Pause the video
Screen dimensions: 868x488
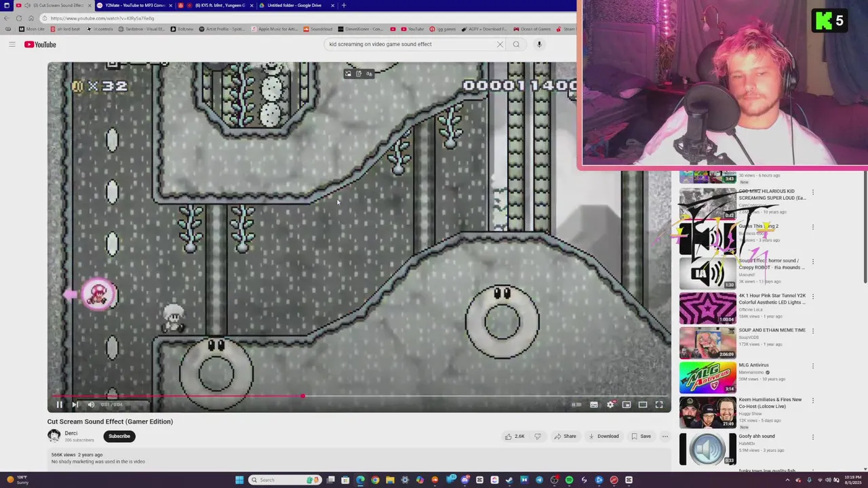[x=59, y=405]
